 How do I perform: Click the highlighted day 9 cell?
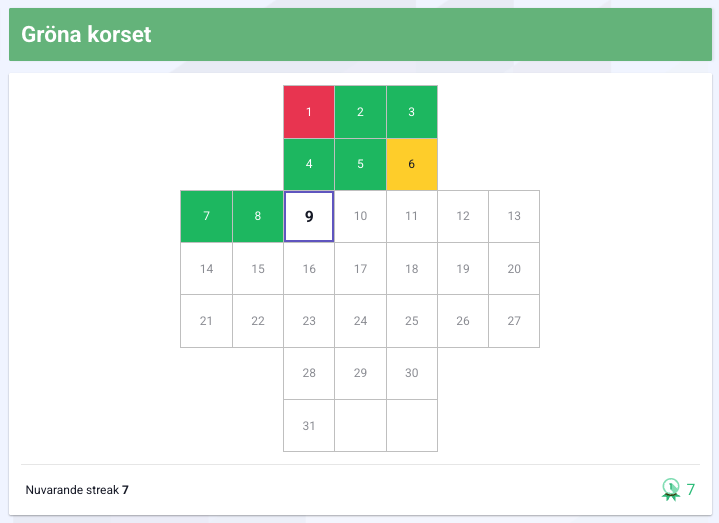pos(309,216)
